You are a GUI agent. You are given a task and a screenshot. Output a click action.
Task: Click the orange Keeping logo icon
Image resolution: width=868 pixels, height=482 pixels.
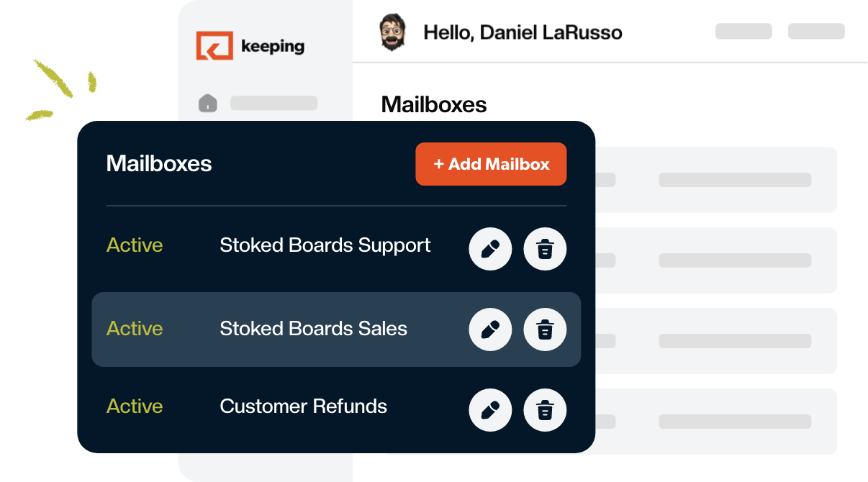(x=214, y=45)
